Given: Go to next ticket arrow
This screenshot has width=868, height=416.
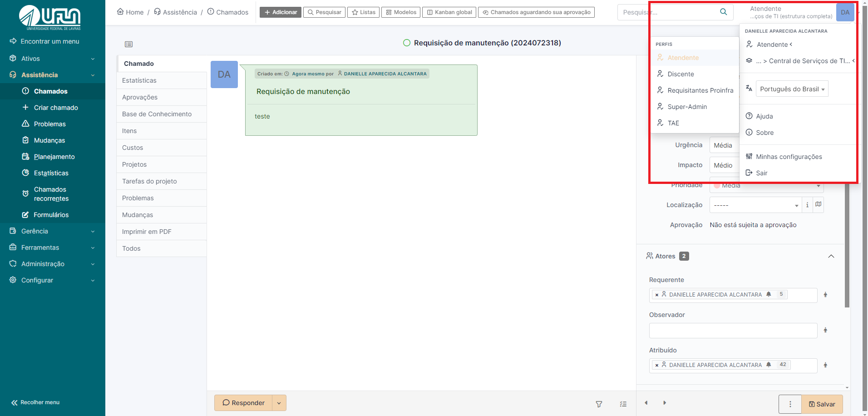Looking at the screenshot, I should point(665,403).
